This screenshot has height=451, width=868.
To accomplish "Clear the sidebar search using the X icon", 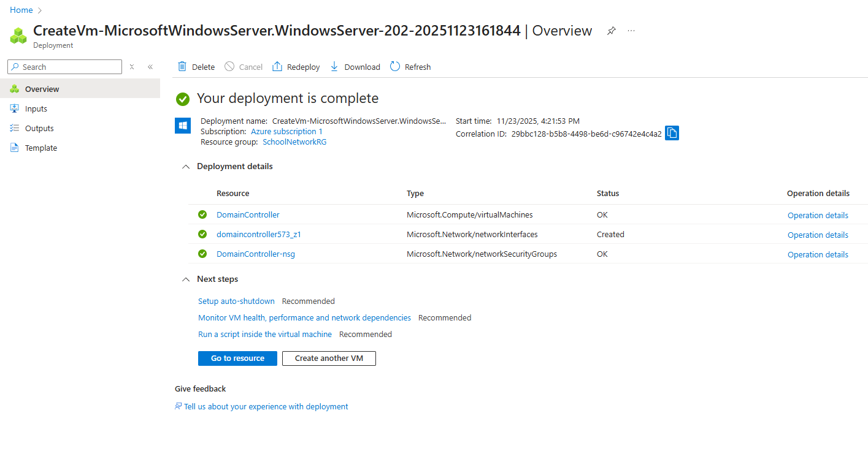I will (x=132, y=67).
